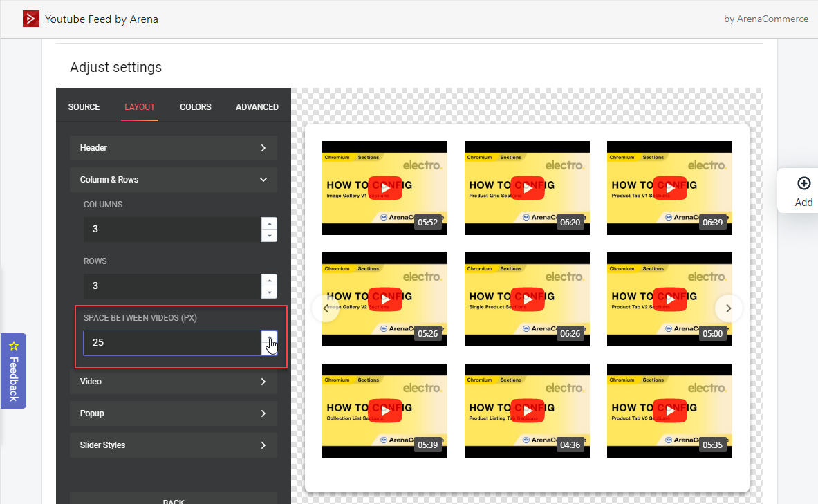Expand the Video section
The height and width of the screenshot is (504, 818).
click(x=173, y=382)
